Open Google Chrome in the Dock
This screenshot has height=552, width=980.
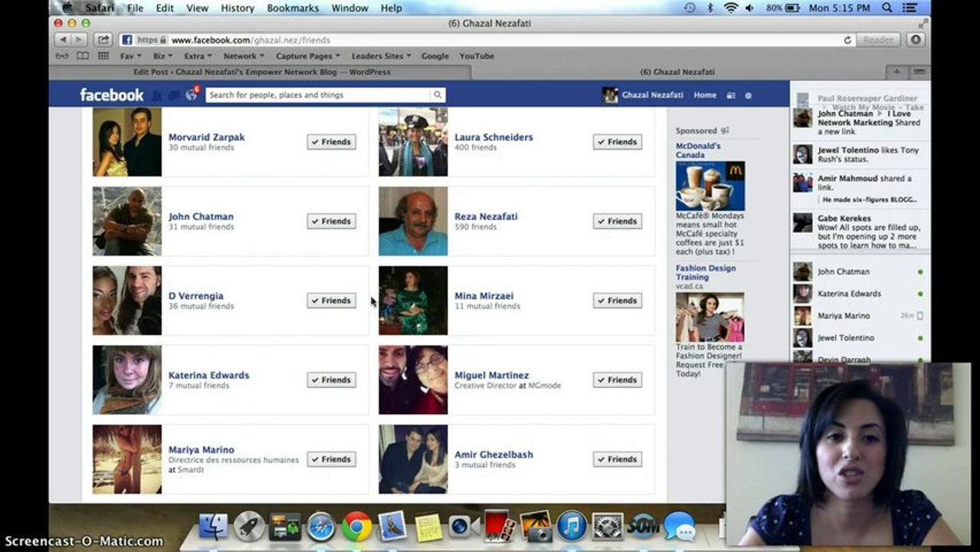tap(357, 527)
